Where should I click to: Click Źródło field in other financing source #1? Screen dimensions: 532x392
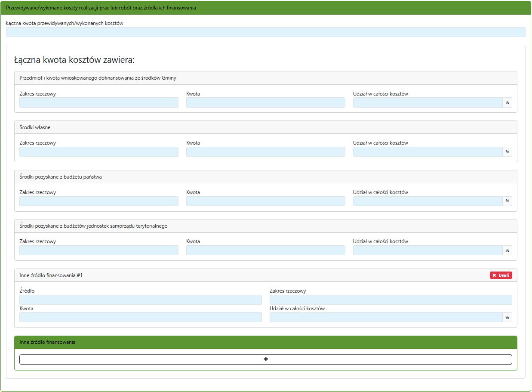point(140,299)
